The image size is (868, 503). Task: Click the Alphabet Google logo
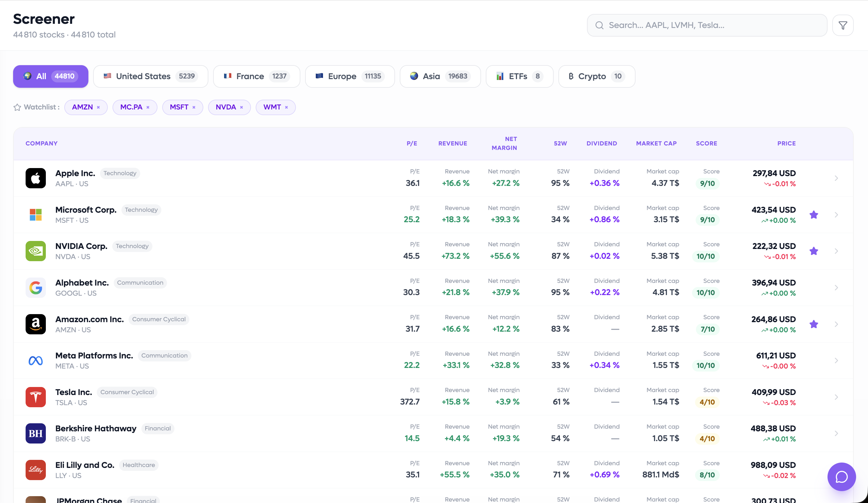point(35,287)
